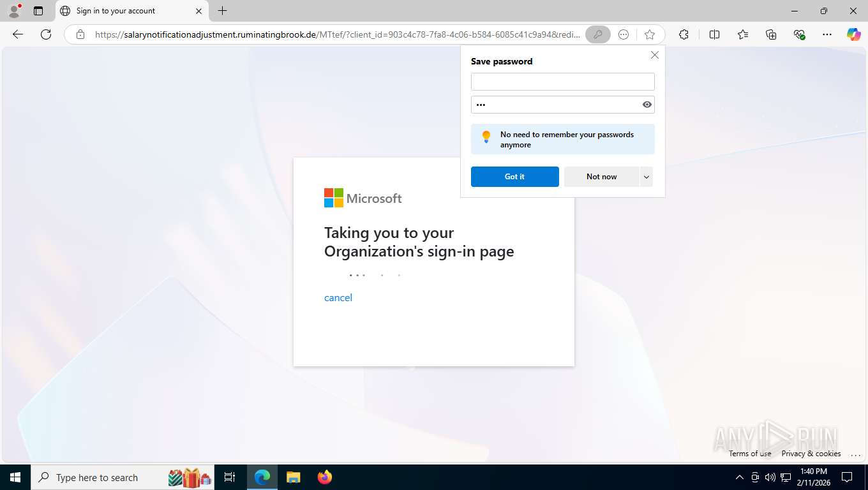Click the cancel link

tap(338, 297)
